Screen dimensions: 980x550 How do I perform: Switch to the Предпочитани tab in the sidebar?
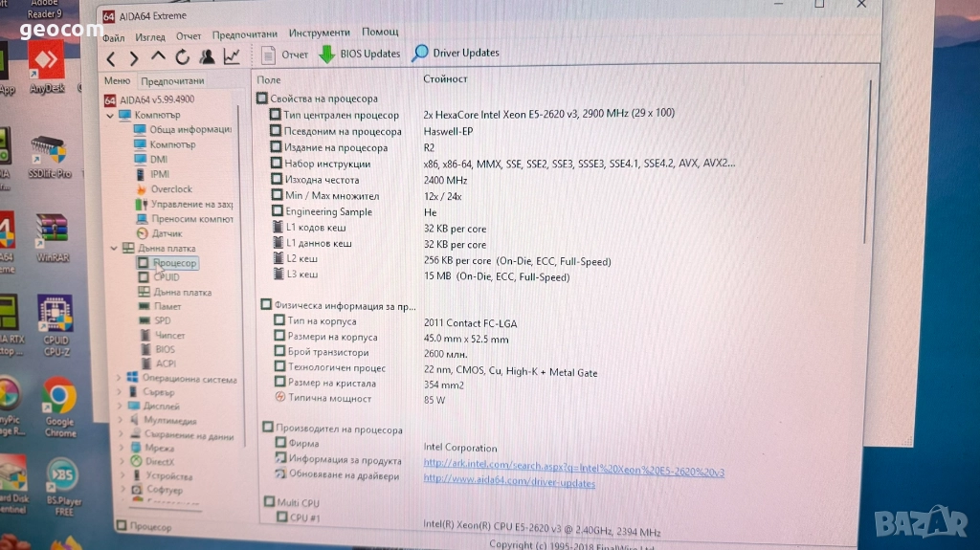(x=172, y=80)
